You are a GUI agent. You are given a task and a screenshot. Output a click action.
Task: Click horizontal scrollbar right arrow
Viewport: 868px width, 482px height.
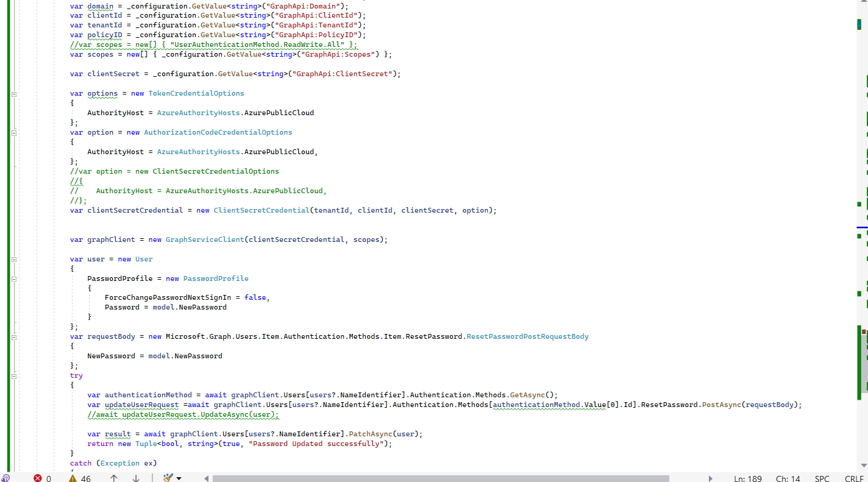710,478
